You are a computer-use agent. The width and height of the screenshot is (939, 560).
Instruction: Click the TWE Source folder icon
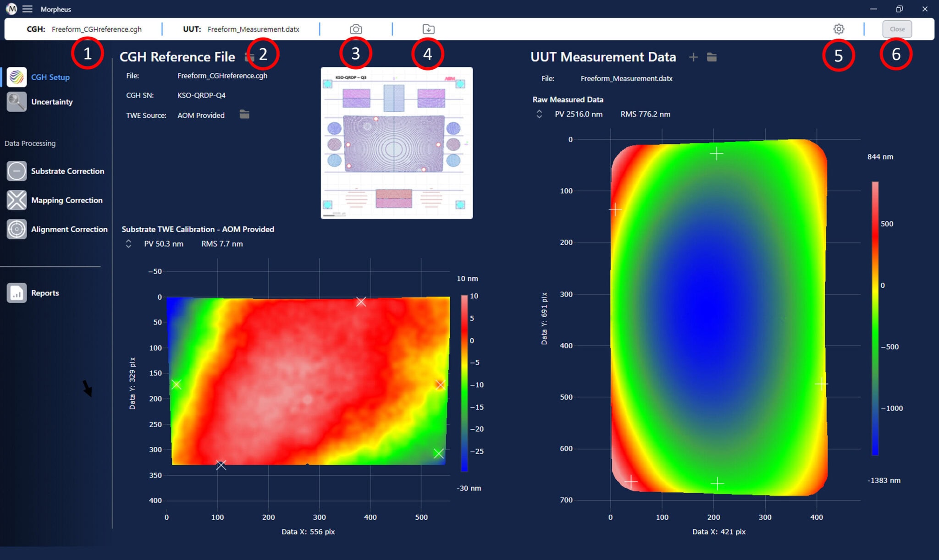click(244, 115)
